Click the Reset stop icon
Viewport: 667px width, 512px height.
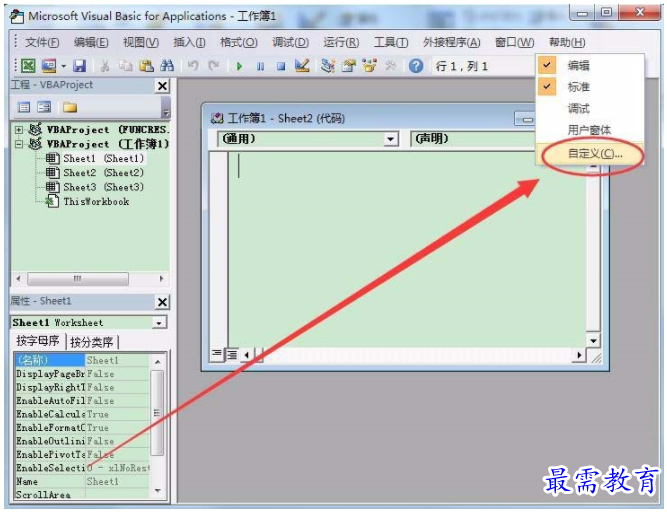(281, 66)
